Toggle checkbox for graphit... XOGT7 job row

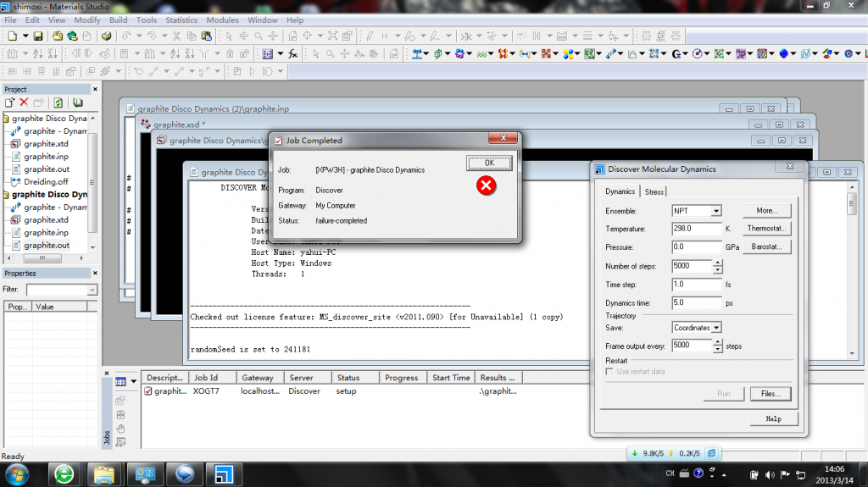tap(148, 391)
